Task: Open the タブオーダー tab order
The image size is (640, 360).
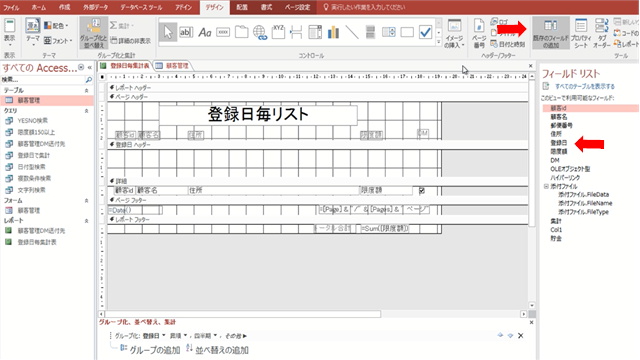Action: 602,33
